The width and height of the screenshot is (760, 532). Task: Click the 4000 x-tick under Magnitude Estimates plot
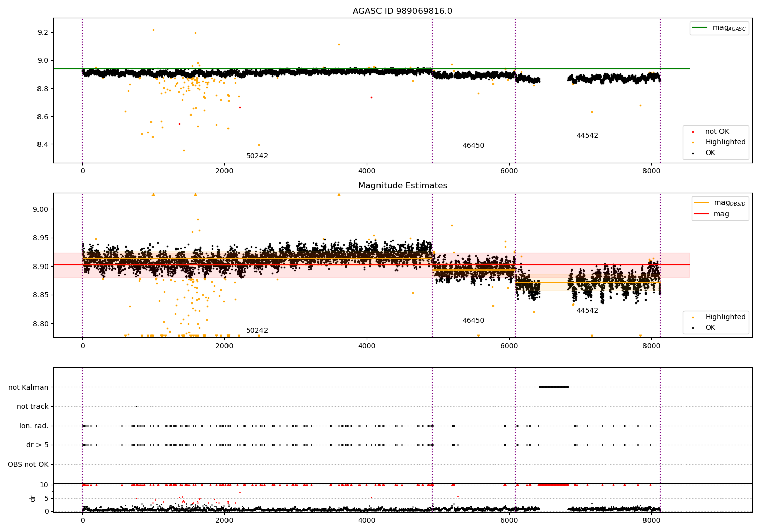[x=367, y=346]
